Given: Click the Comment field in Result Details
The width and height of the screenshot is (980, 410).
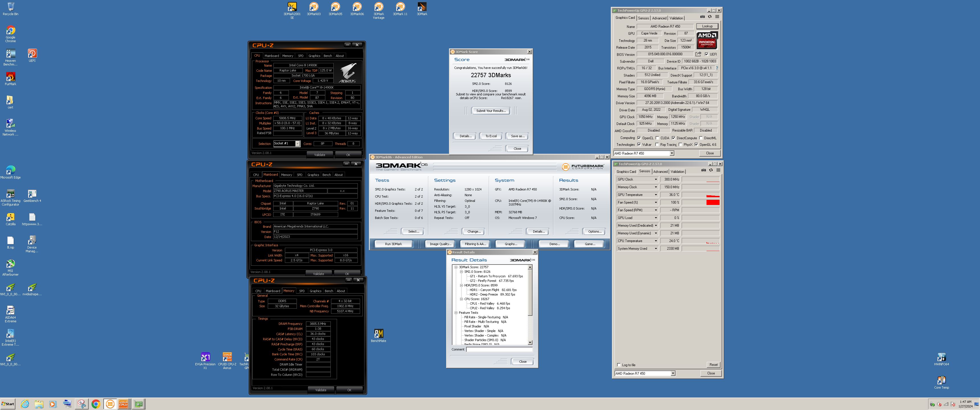Looking at the screenshot, I should [x=499, y=350].
